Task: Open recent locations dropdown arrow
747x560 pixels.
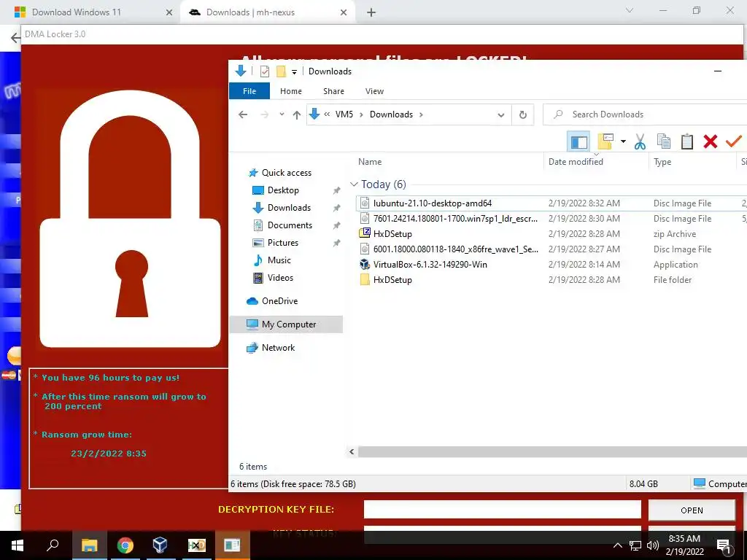Action: (x=282, y=114)
